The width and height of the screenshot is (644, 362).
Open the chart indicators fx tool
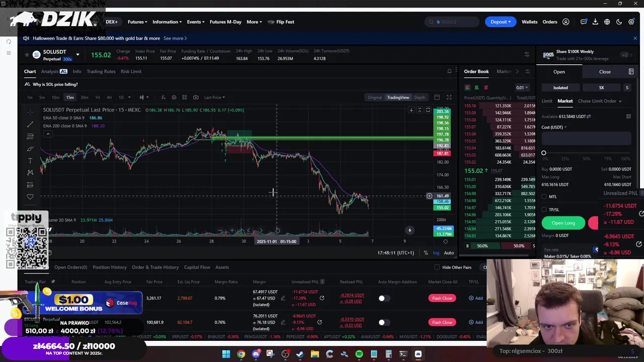coord(163,97)
